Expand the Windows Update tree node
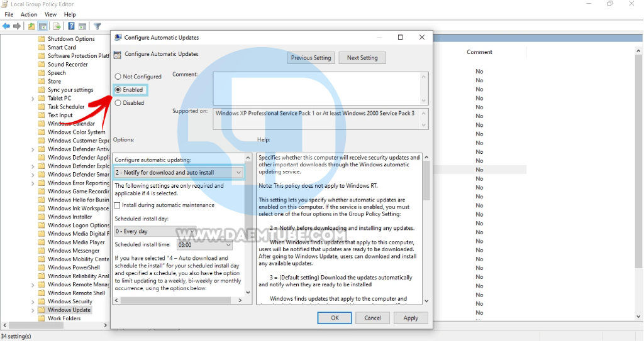The width and height of the screenshot is (644, 341). [33, 310]
